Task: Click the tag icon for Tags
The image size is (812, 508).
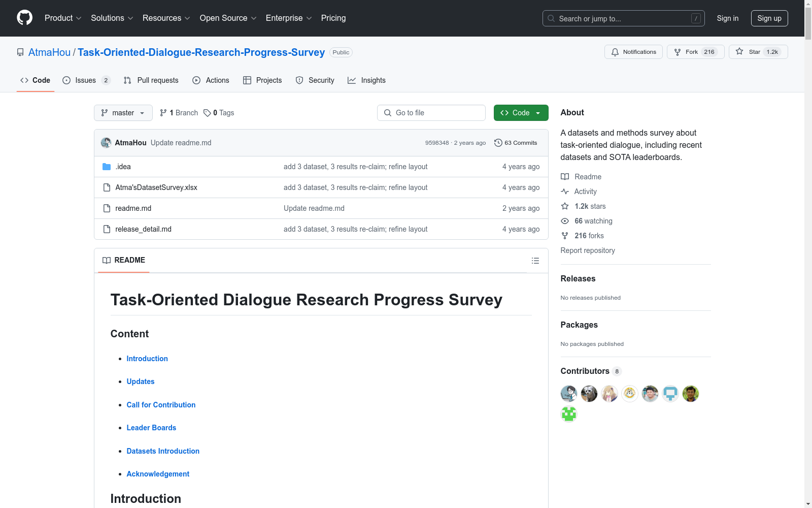Action: point(207,113)
